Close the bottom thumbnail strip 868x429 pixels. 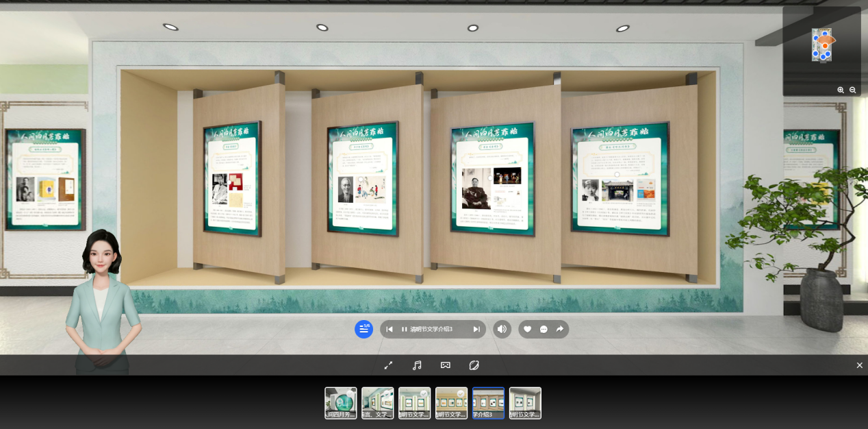[x=859, y=365]
